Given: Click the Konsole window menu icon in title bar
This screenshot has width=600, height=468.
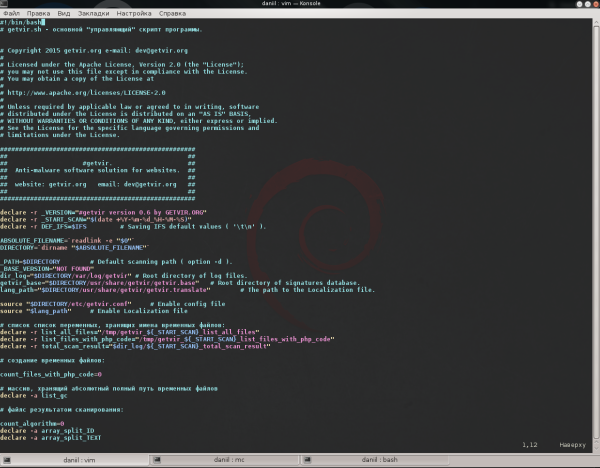Looking at the screenshot, I should click(7, 5).
